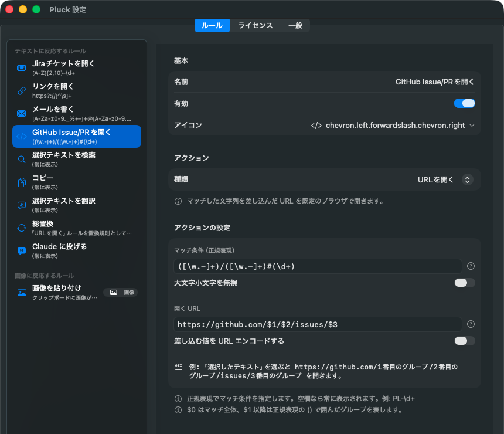Click the info icon next to マッチした文字列 description
This screenshot has width=504, height=434.
click(x=178, y=201)
